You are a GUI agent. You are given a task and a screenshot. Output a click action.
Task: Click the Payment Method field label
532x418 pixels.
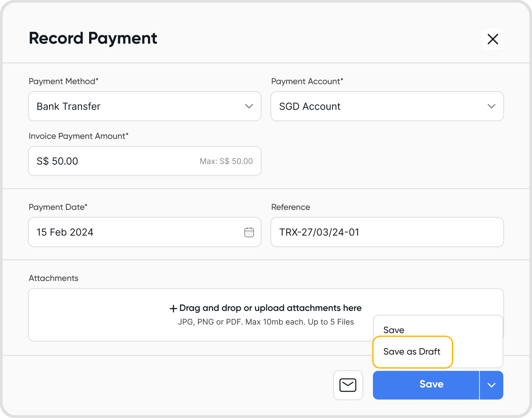[x=63, y=81]
